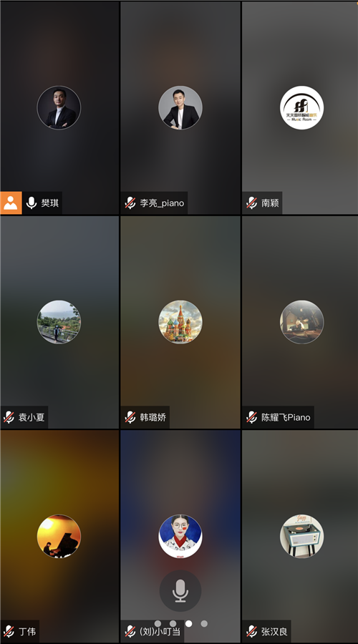
Task: Select the active third page indicator dot
Action: click(x=188, y=623)
